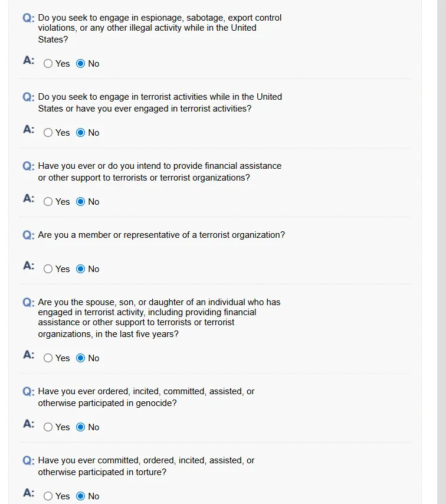Click the vertical scrollbar on the right edge
The image size is (446, 504).
[x=441, y=236]
